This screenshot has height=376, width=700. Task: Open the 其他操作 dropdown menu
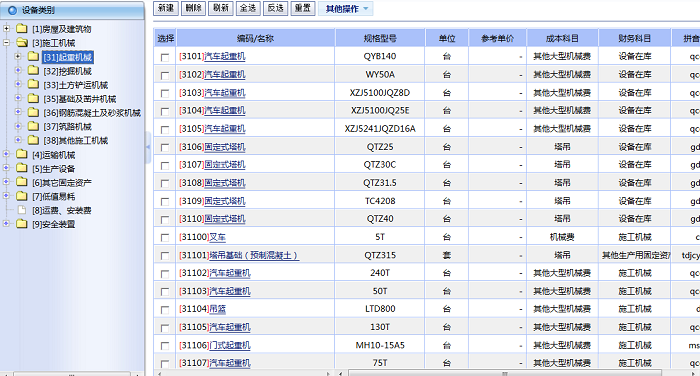pos(346,8)
